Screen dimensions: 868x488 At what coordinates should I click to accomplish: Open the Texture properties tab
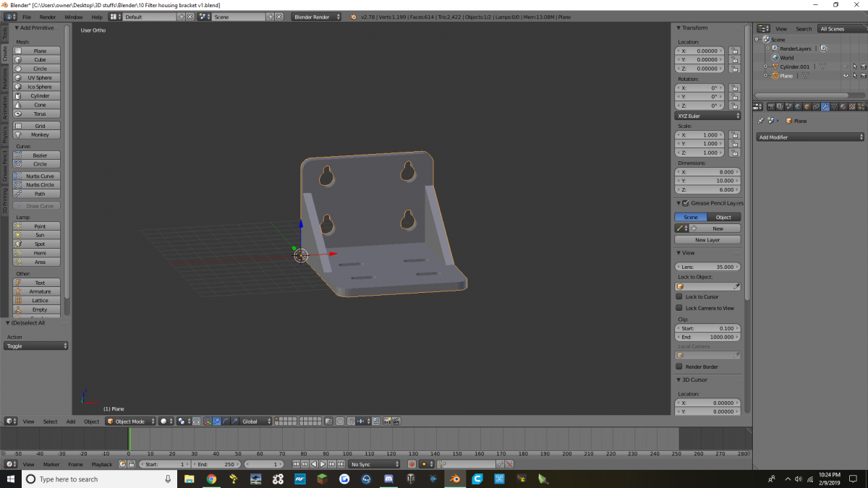coord(853,107)
